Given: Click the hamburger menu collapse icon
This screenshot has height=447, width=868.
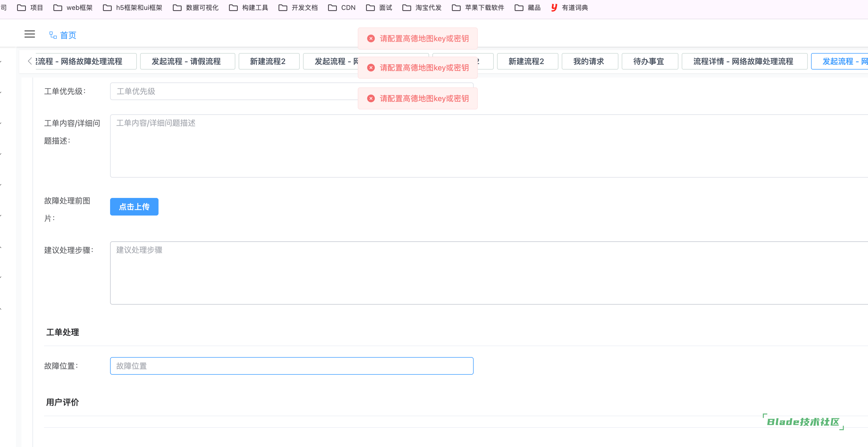Looking at the screenshot, I should coord(30,34).
